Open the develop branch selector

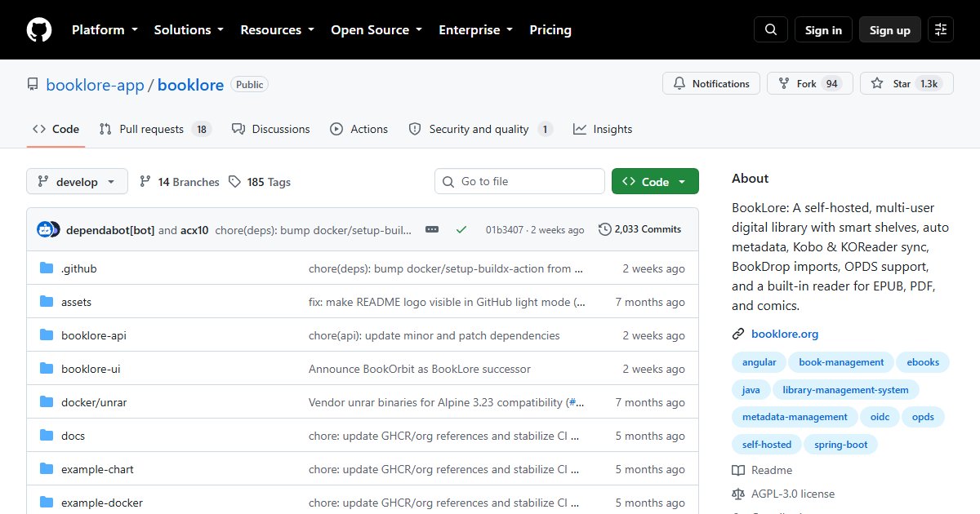77,182
